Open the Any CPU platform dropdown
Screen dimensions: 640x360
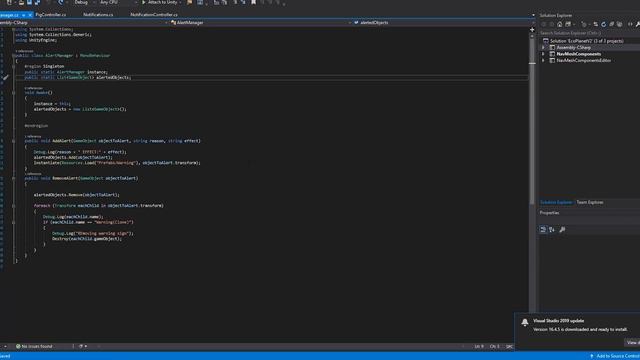pyautogui.click(x=118, y=2)
